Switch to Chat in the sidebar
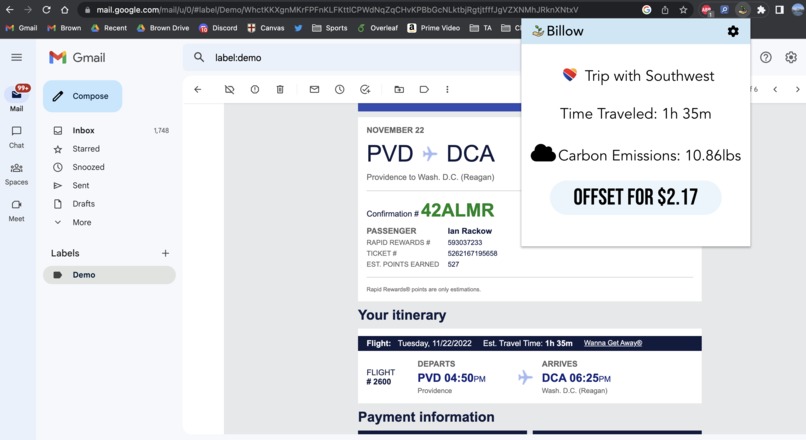The height and width of the screenshot is (440, 806). [16, 137]
